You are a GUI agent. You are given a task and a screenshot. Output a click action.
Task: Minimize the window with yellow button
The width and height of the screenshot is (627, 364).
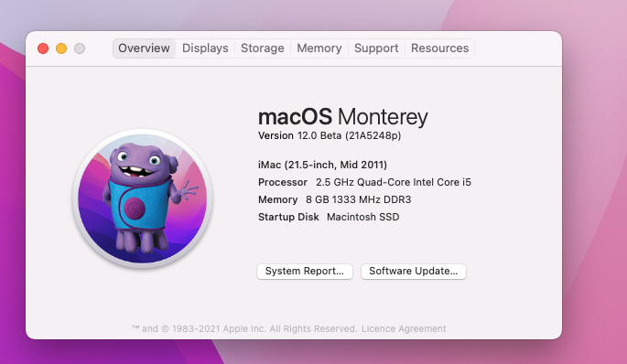click(61, 48)
